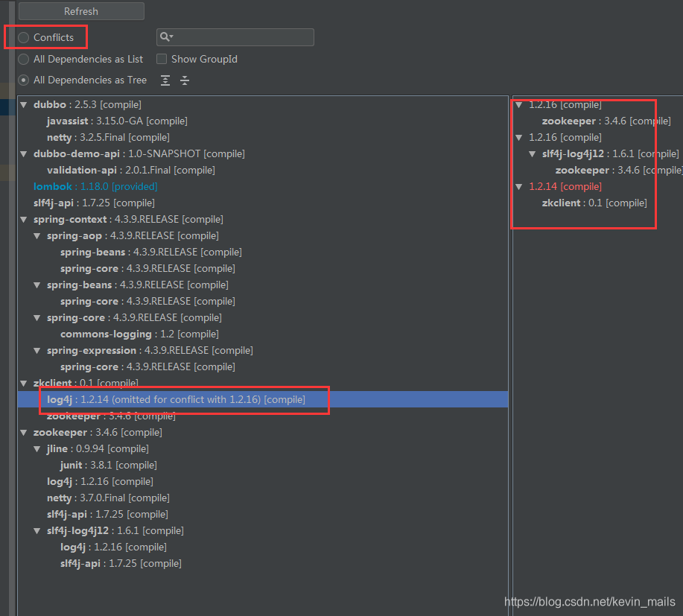Screen dimensions: 683x616
Task: Collapse spring-core node with commons-logging
Action: [x=37, y=318]
